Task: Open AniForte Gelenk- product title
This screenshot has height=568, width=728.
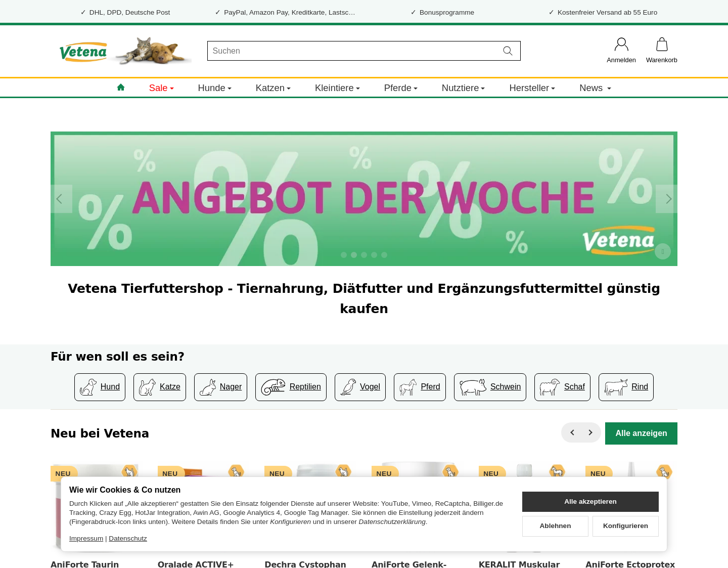Action: point(409,564)
